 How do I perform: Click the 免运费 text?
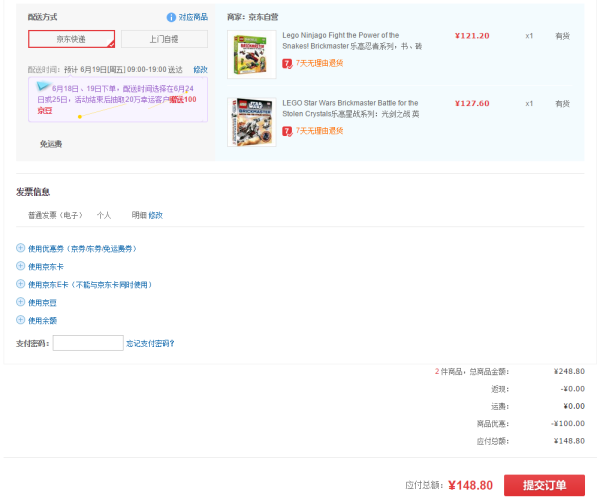51,144
